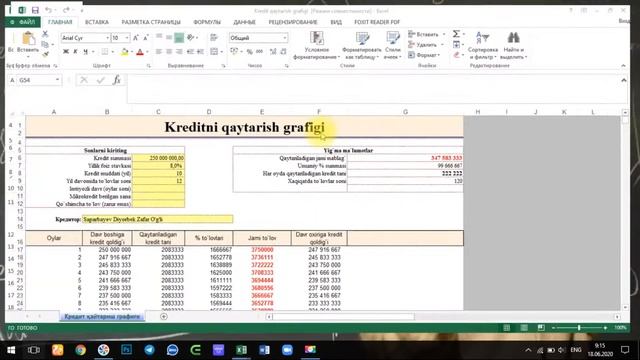
Task: Open the Общий number format dropdown
Action: pos(284,38)
